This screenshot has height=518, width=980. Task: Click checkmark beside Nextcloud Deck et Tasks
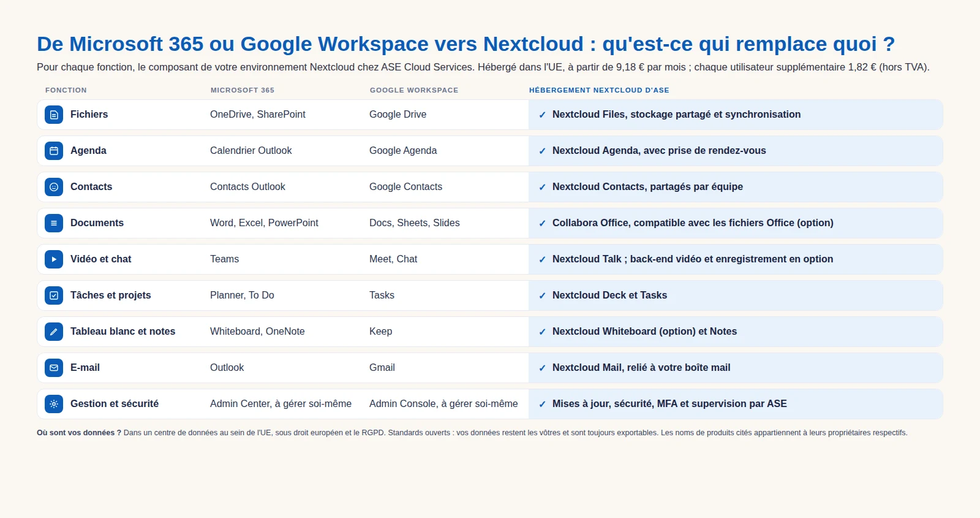[x=542, y=295]
